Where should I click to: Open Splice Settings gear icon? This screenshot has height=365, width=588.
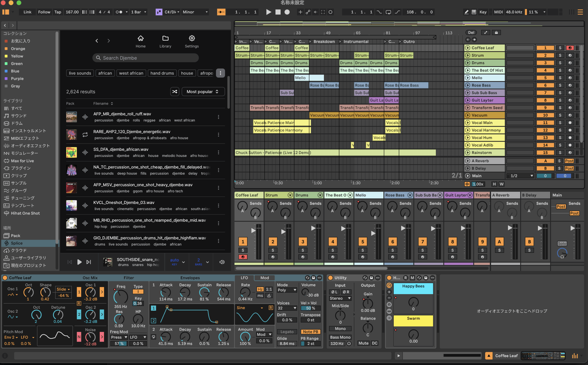point(192,38)
